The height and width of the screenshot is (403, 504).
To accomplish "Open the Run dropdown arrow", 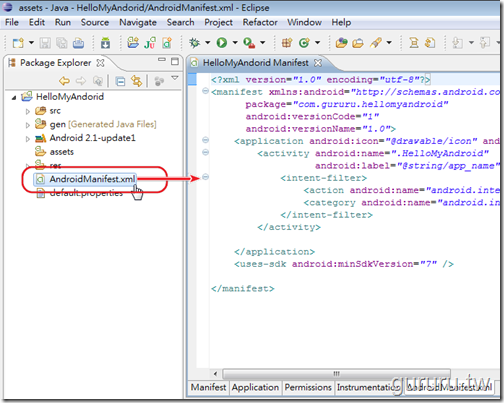I will [235, 43].
